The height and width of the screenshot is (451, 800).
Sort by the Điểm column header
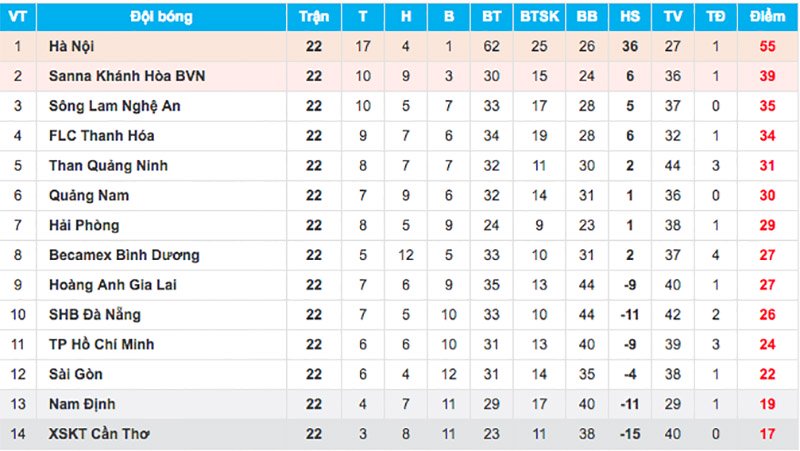coord(767,17)
